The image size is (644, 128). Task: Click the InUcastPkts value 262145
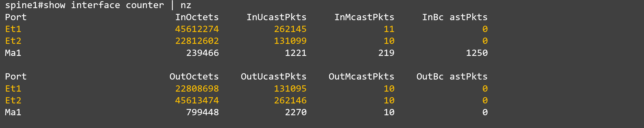click(290, 29)
